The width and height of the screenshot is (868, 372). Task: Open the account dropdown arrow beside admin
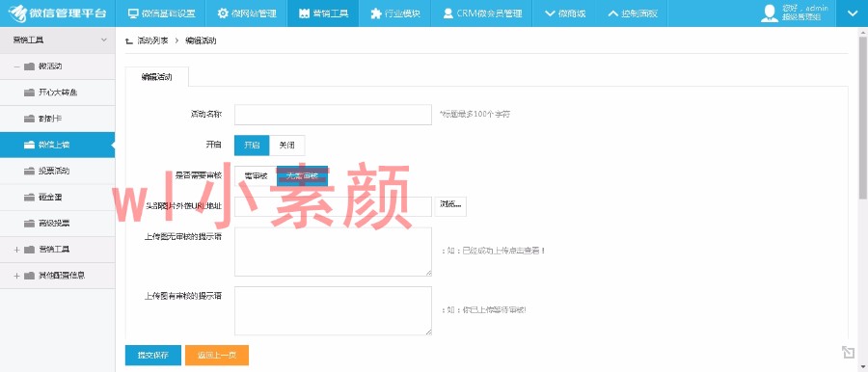[x=852, y=13]
